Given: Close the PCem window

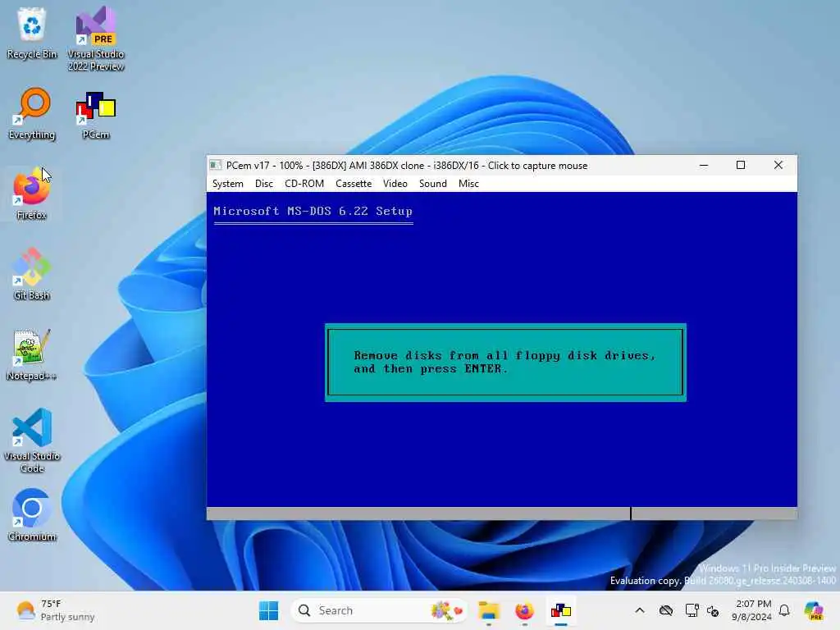Looking at the screenshot, I should 778,165.
